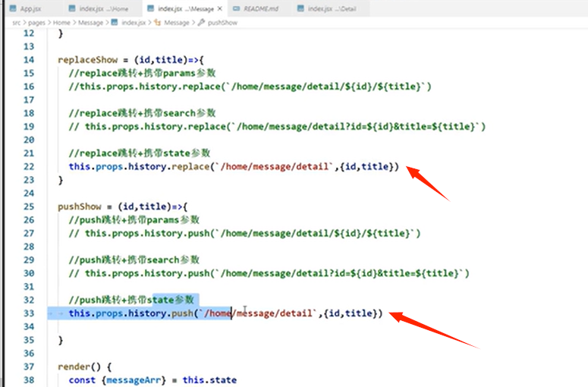Click line number 33 in gutter
This screenshot has height=387, width=588.
pyautogui.click(x=29, y=313)
